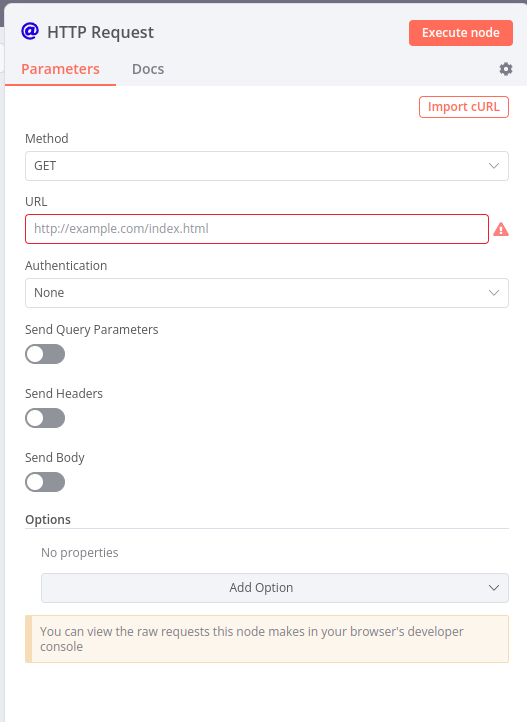527x722 pixels.
Task: Enable Send Query Parameters toggle
Action: [x=45, y=354]
